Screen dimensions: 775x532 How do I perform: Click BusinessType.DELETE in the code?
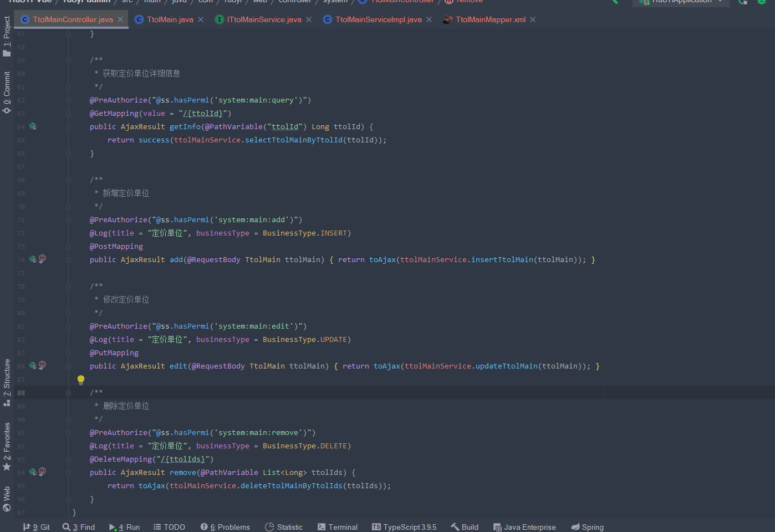pos(305,446)
